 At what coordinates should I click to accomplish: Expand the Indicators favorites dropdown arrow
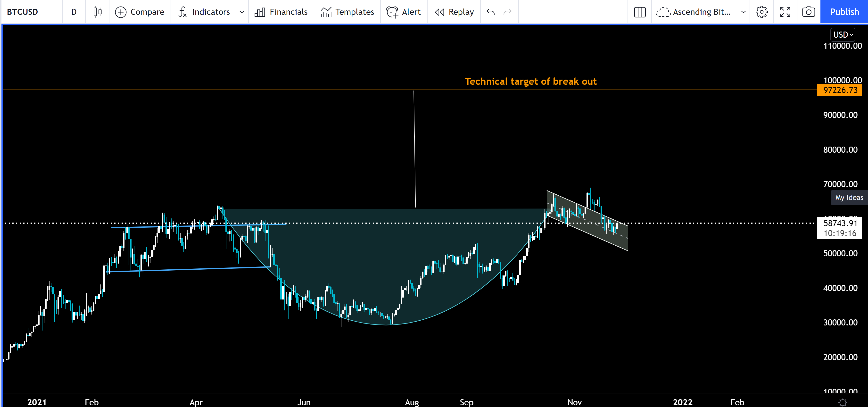[242, 12]
